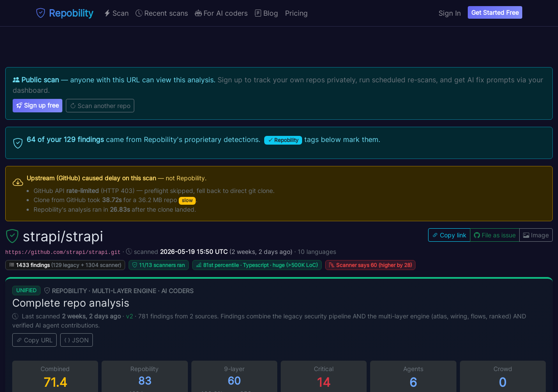The width and height of the screenshot is (558, 392).
Task: Click the cloud download delay icon
Action: (x=18, y=182)
